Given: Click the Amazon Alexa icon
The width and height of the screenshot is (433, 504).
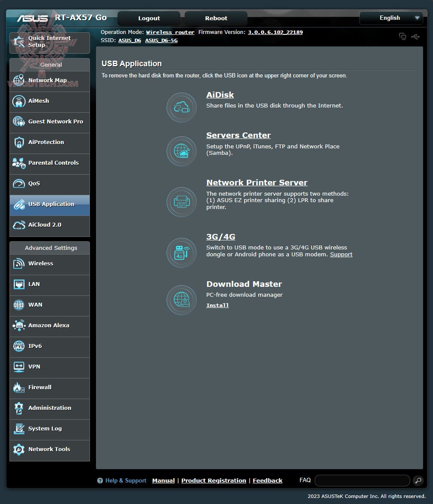Looking at the screenshot, I should click(x=19, y=325).
